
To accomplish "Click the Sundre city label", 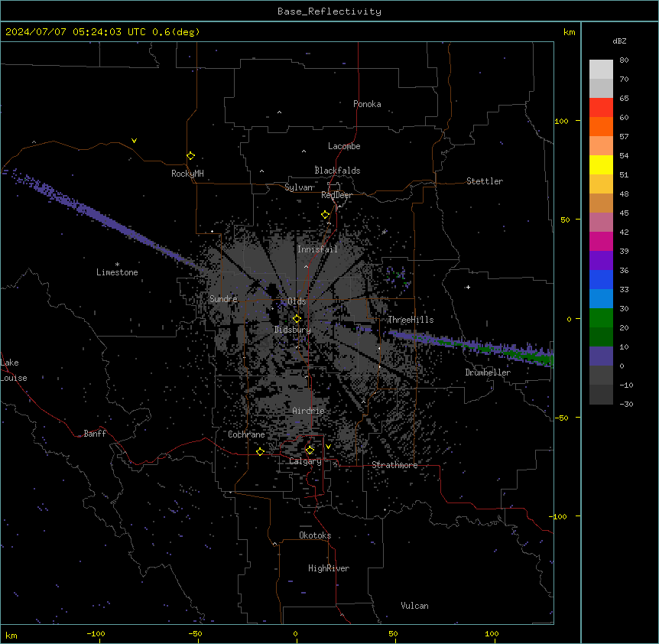I will (x=223, y=299).
